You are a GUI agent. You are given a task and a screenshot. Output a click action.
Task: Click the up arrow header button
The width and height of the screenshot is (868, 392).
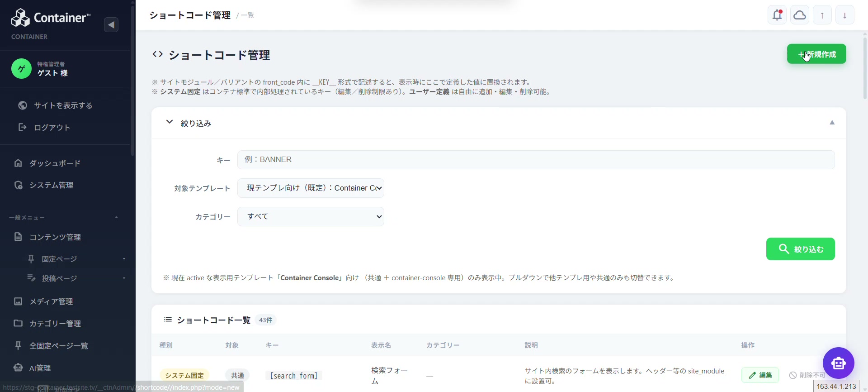822,15
